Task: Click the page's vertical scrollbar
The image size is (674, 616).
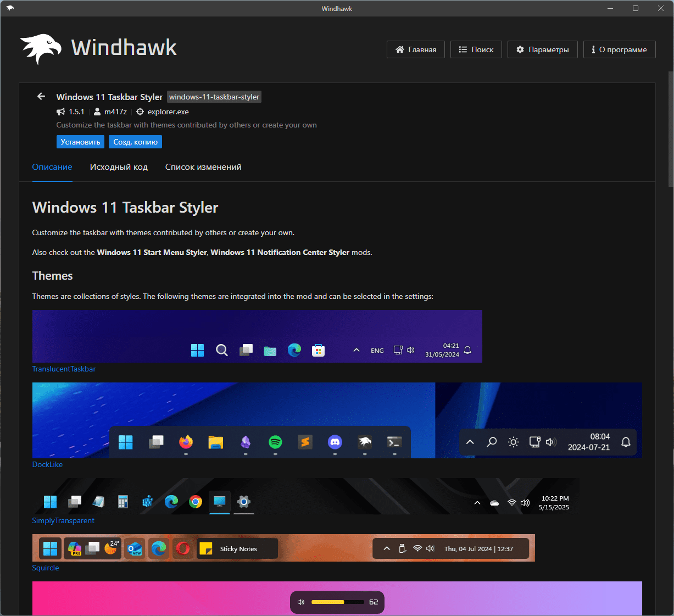Action: tap(671, 129)
